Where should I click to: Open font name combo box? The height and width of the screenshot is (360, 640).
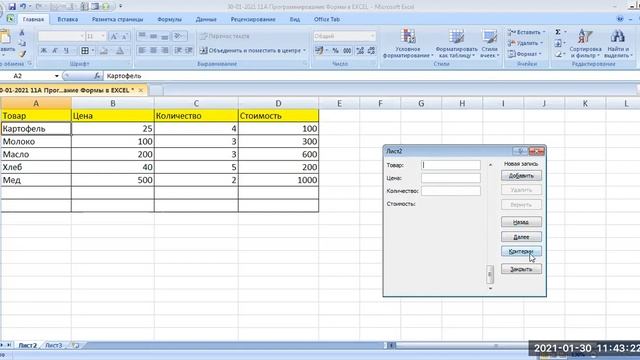tap(61, 36)
